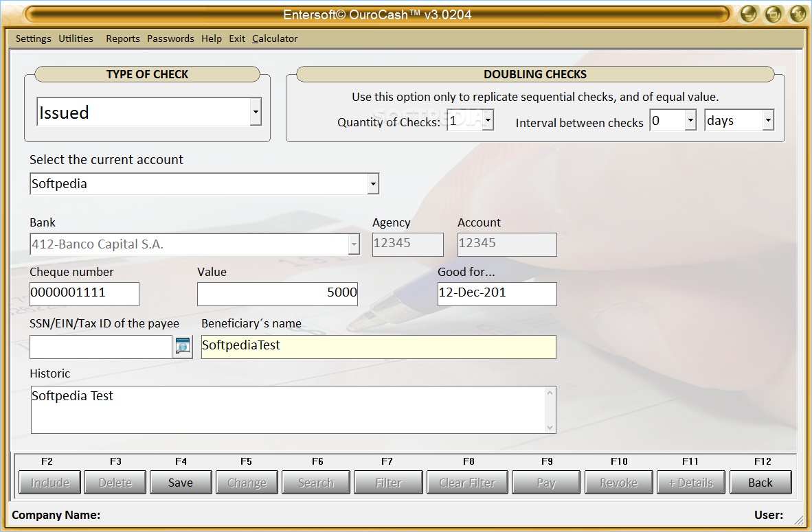Click the Include button
Viewport: 812px width, 532px height.
(49, 483)
